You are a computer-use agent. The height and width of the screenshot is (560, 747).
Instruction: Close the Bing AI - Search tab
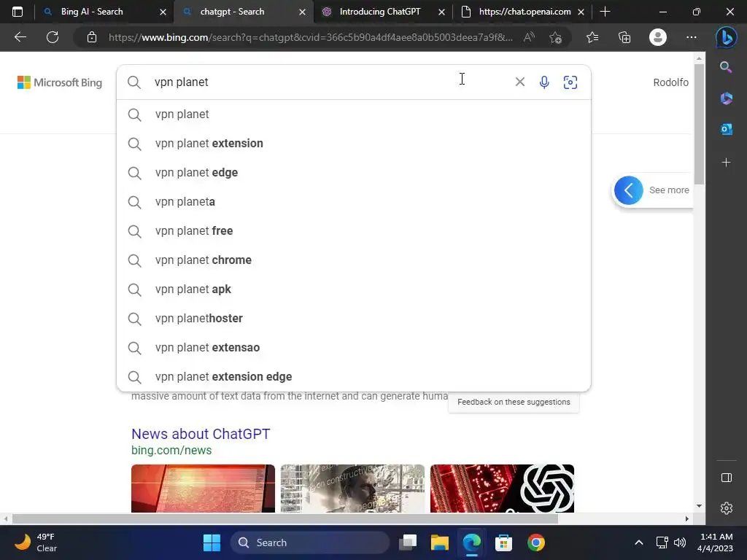163,12
